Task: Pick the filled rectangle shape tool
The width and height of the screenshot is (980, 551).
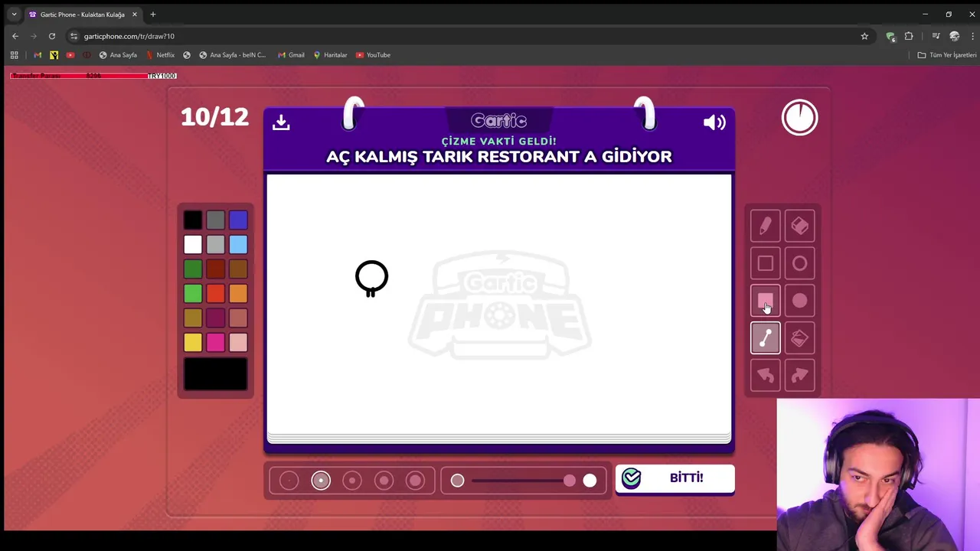Action: pyautogui.click(x=765, y=301)
